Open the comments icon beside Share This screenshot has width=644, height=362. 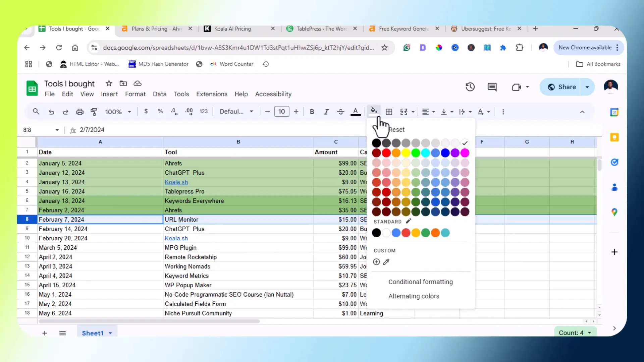pyautogui.click(x=492, y=87)
